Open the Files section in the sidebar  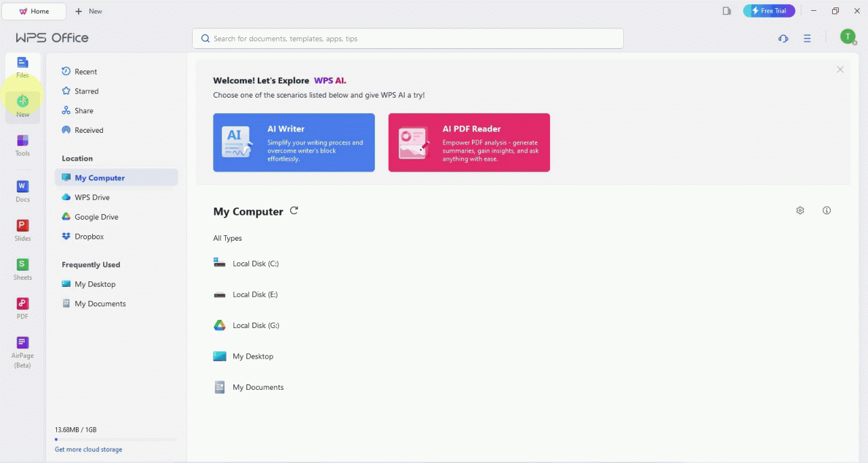click(22, 67)
